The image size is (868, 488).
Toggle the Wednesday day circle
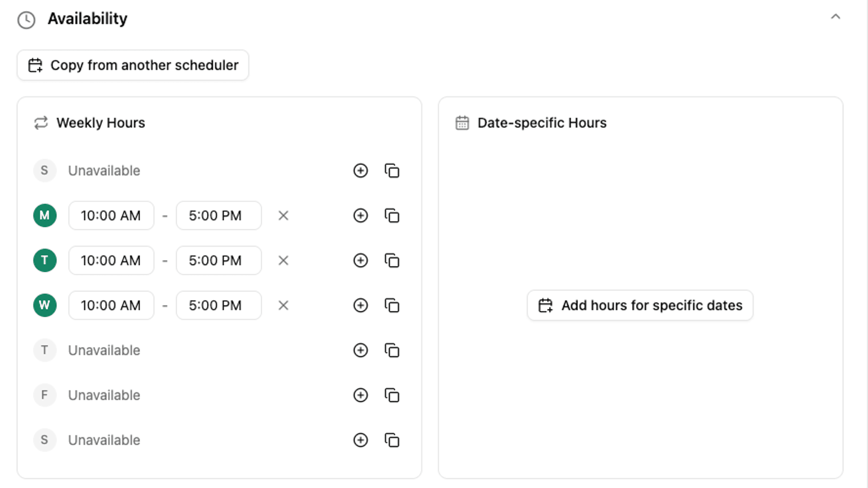45,305
